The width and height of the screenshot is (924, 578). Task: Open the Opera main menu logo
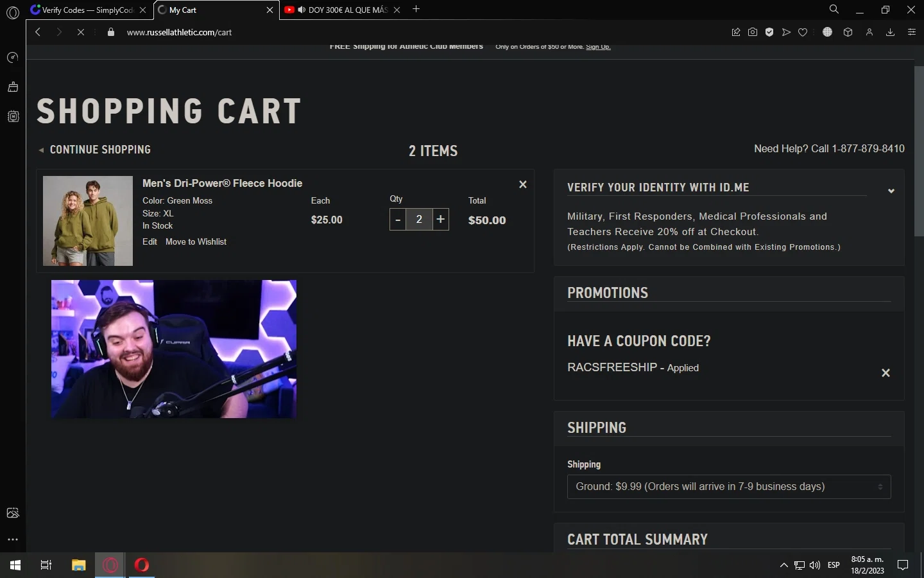point(13,12)
